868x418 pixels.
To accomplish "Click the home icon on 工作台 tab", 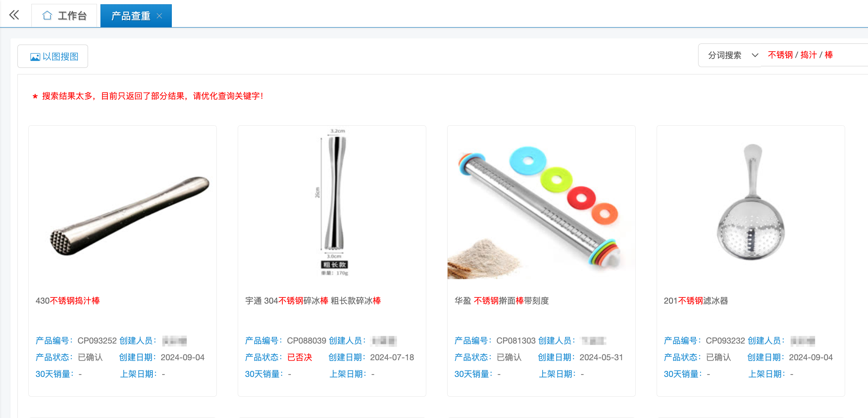I will pyautogui.click(x=47, y=16).
